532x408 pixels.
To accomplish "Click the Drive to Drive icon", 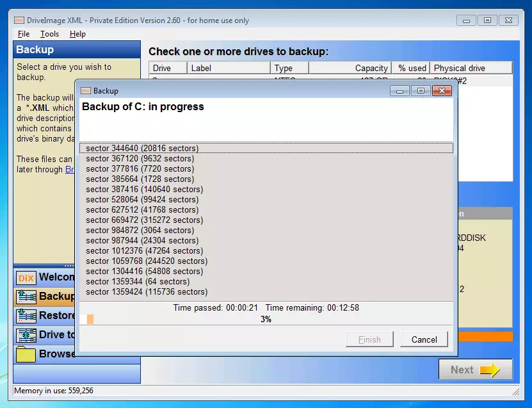I will pyautogui.click(x=26, y=335).
